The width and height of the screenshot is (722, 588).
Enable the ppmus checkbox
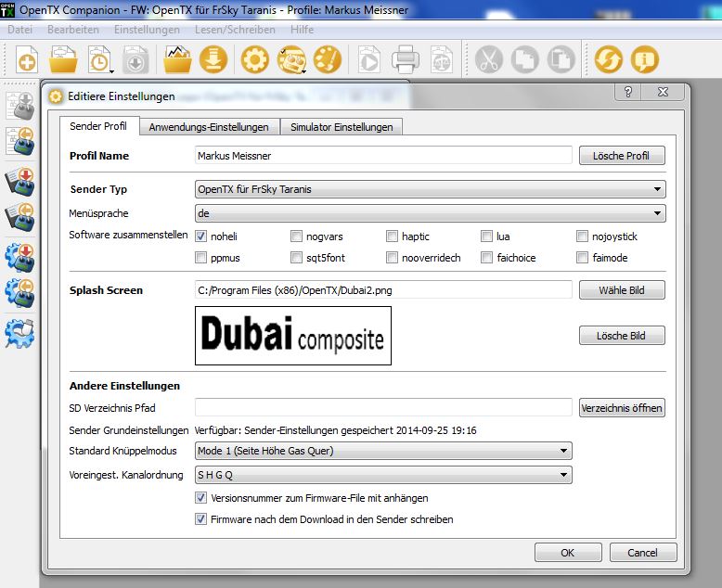[x=200, y=258]
